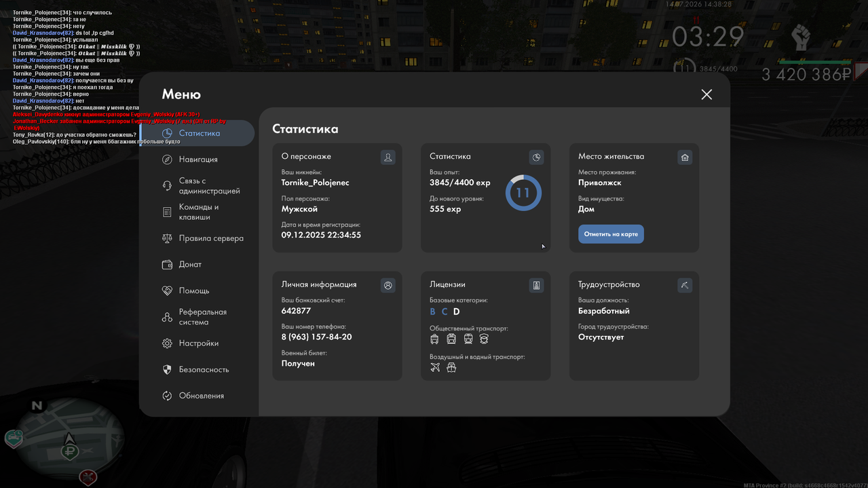
Task: Click the tram license icon
Action: [451, 339]
